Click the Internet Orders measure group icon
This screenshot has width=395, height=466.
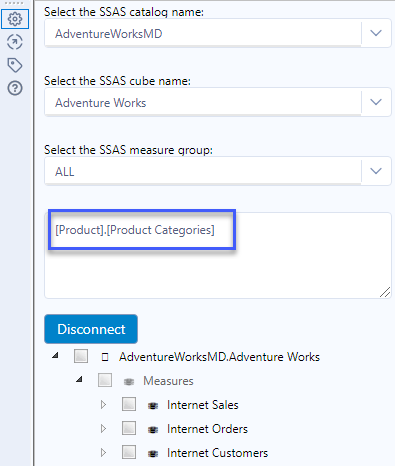pyautogui.click(x=153, y=430)
